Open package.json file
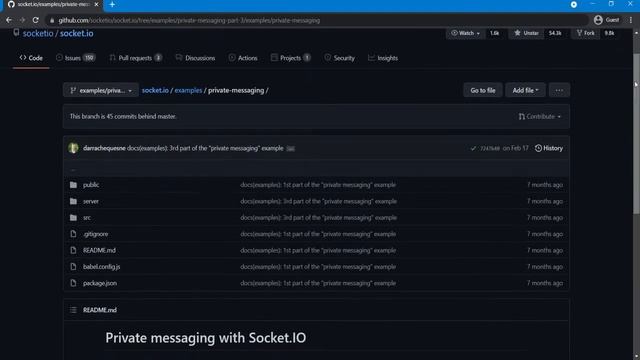 [x=100, y=283]
